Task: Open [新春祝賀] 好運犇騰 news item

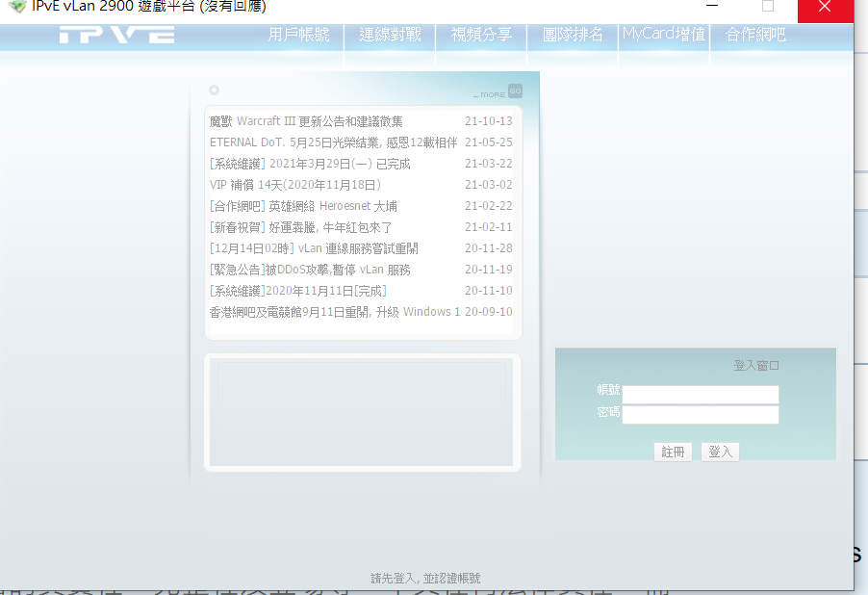Action: [300, 227]
